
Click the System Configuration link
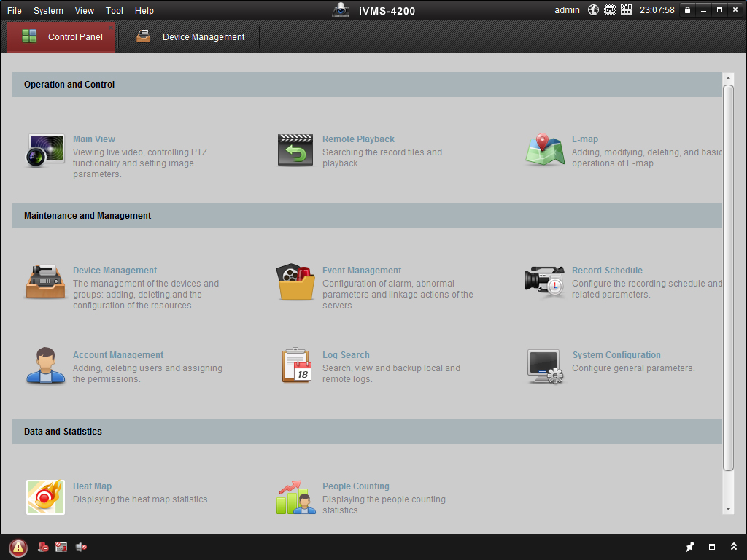[616, 355]
